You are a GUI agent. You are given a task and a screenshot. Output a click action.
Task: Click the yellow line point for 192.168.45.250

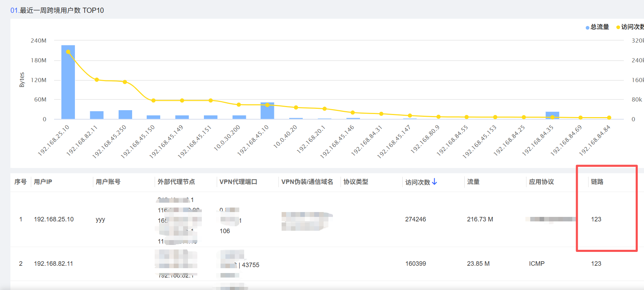pos(125,82)
